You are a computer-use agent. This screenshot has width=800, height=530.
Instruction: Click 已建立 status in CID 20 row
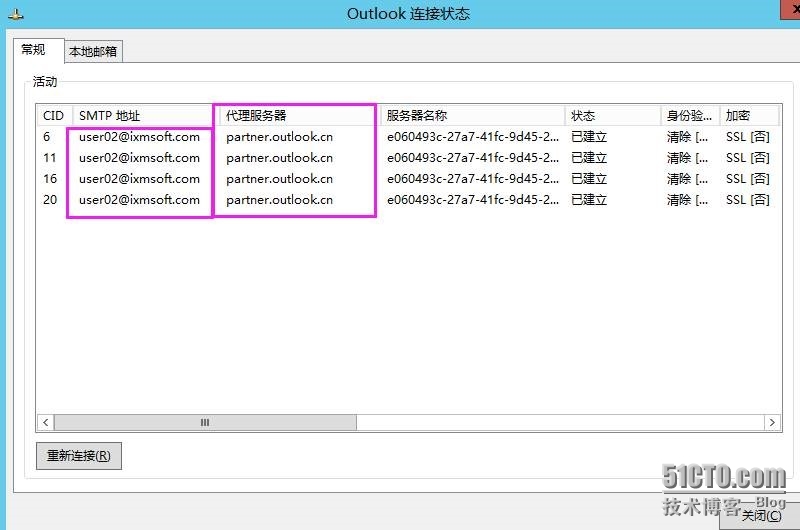coord(589,199)
